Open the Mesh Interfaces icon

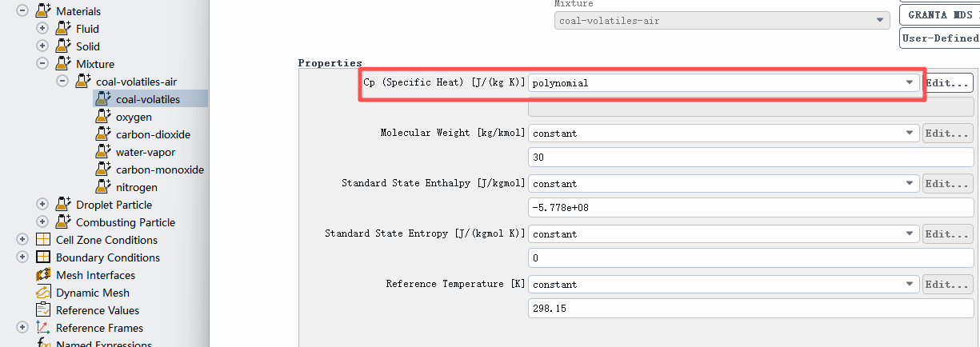pos(43,275)
